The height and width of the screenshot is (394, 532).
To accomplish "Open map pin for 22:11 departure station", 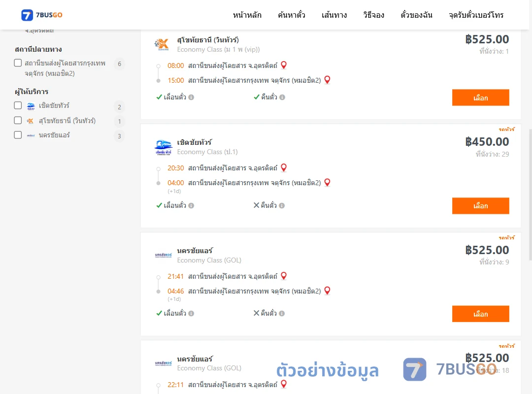I will tap(284, 384).
